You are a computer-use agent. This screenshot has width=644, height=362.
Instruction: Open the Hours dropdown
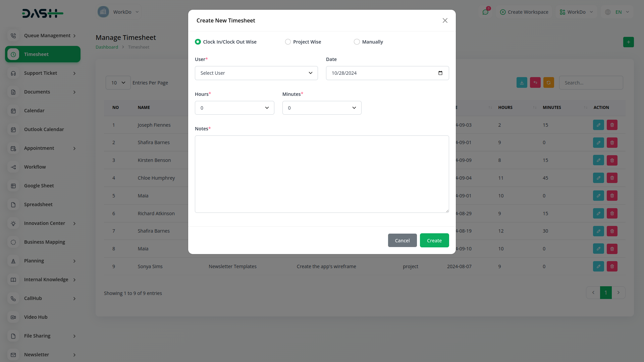pos(234,108)
